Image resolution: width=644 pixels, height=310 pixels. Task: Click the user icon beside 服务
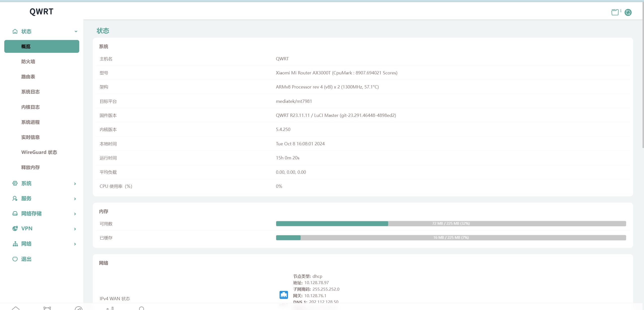[15, 198]
